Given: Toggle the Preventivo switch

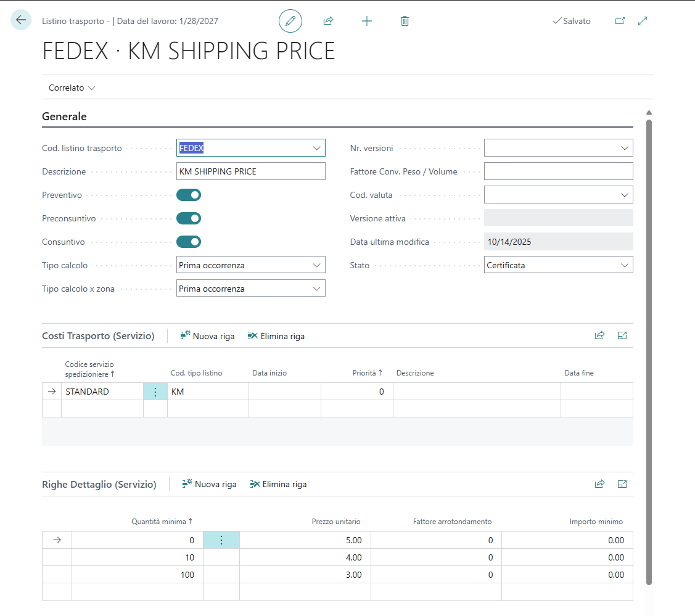Looking at the screenshot, I should click(x=189, y=195).
